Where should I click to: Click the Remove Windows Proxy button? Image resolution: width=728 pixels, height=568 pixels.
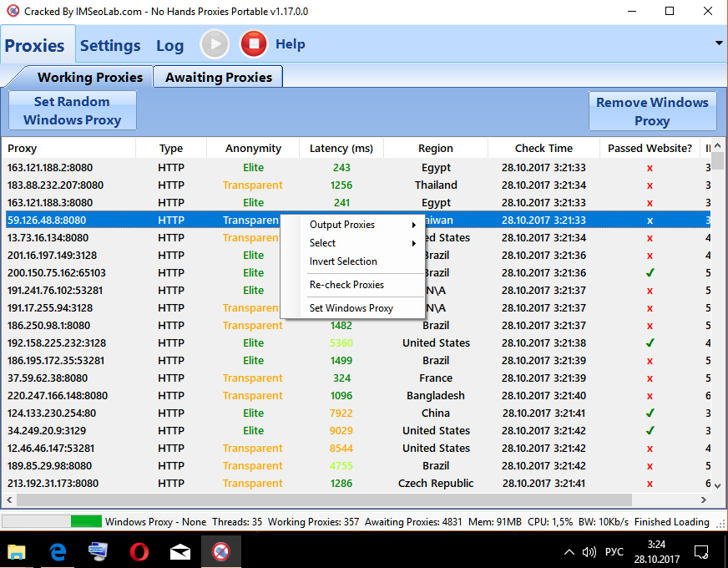652,111
